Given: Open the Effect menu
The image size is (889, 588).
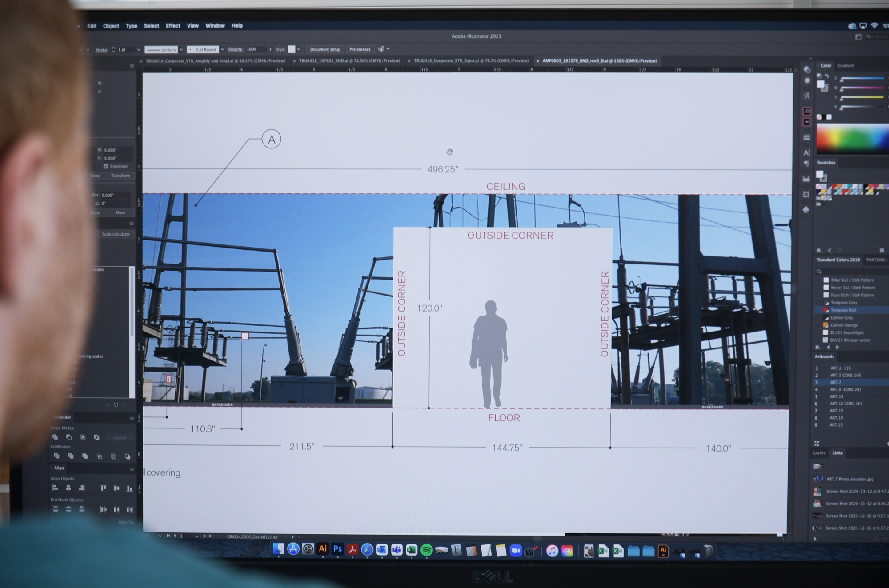Looking at the screenshot, I should coord(173,26).
